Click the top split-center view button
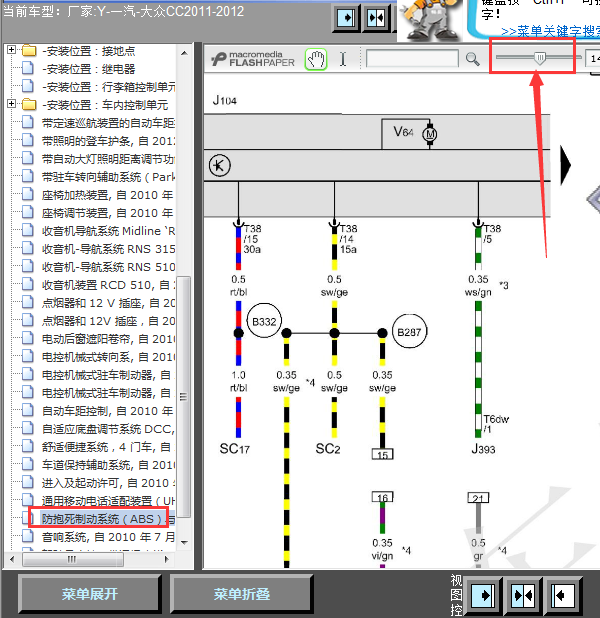600x618 pixels. click(x=376, y=18)
